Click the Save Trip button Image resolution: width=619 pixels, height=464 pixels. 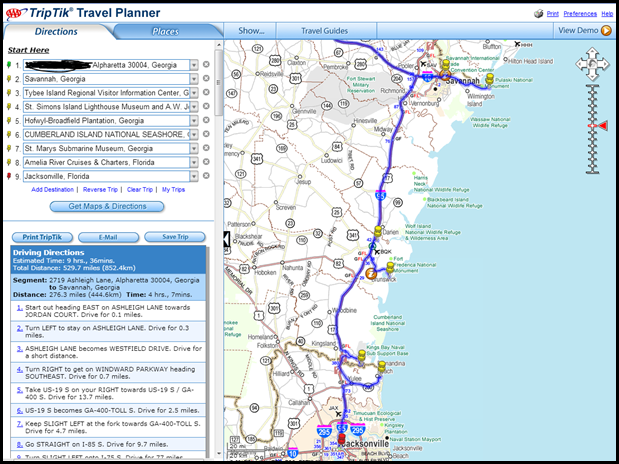click(x=175, y=237)
